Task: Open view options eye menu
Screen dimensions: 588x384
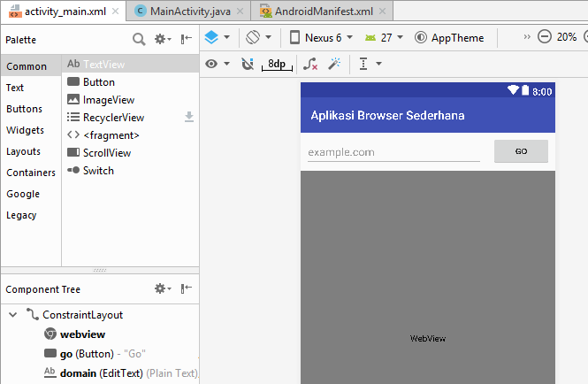Action: click(211, 64)
